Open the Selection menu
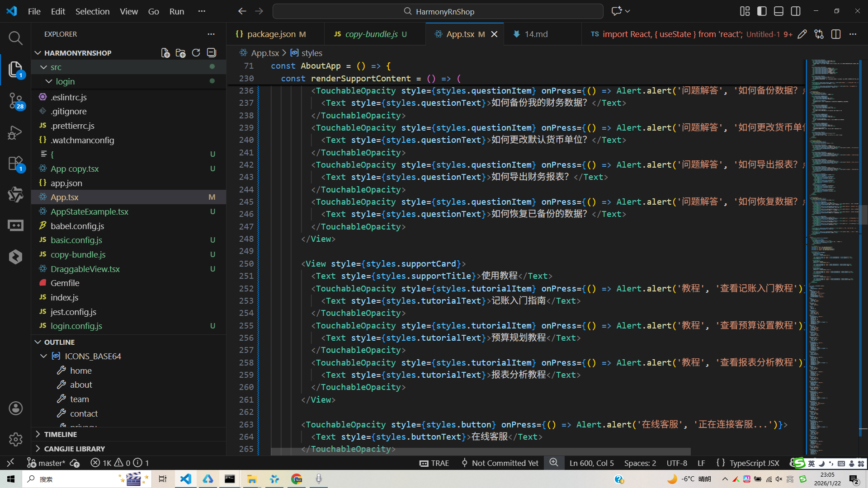This screenshot has width=868, height=488. tap(92, 11)
